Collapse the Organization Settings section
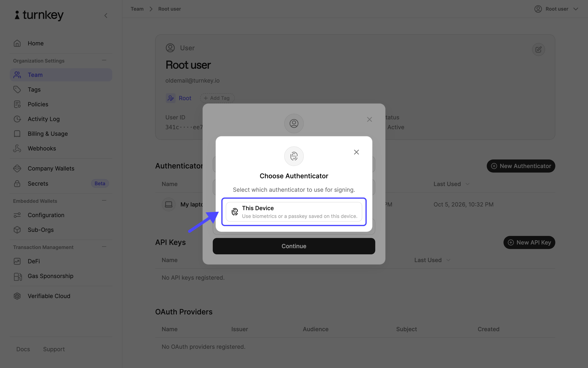The image size is (588, 368). click(104, 60)
